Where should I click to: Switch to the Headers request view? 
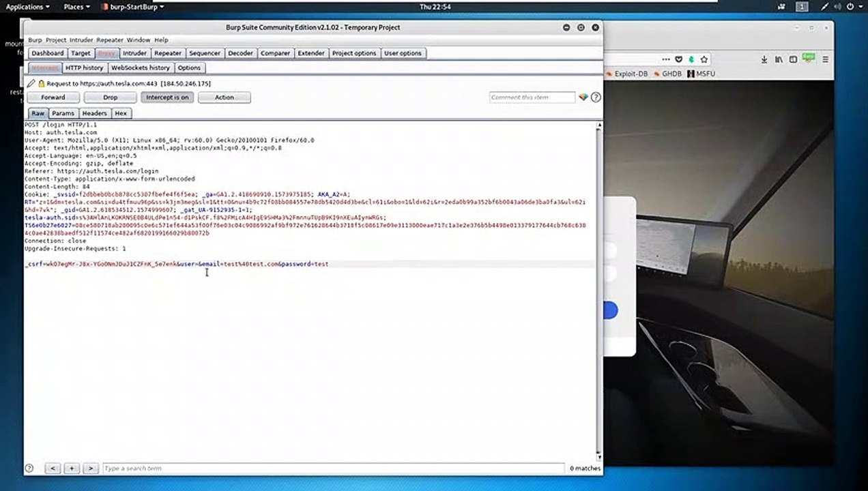pyautogui.click(x=95, y=113)
